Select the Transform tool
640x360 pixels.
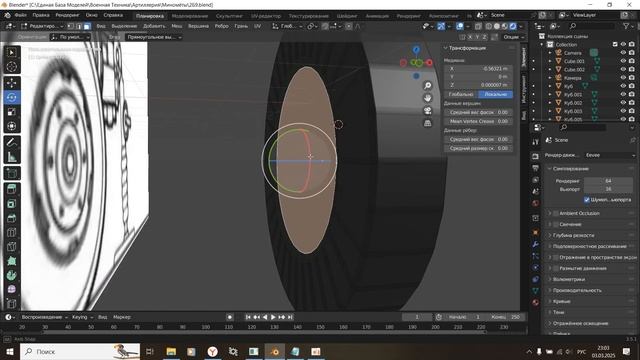tap(11, 126)
